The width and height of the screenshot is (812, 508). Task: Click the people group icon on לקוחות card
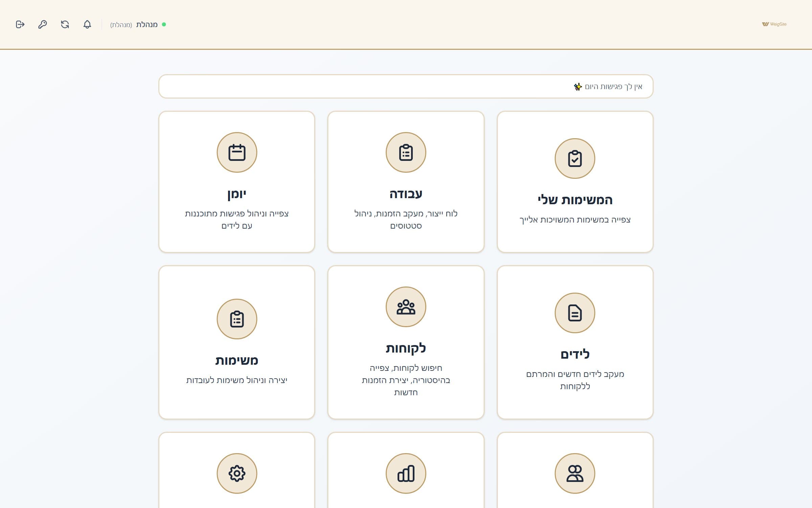406,307
